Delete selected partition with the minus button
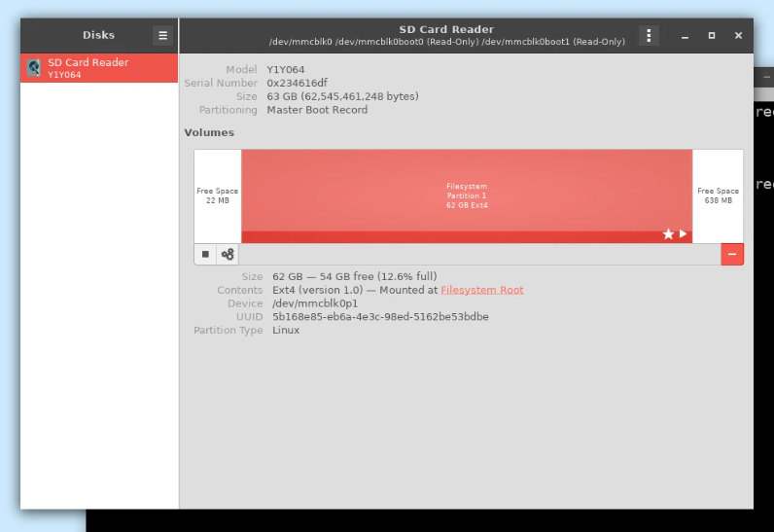This screenshot has width=774, height=532. (x=732, y=254)
